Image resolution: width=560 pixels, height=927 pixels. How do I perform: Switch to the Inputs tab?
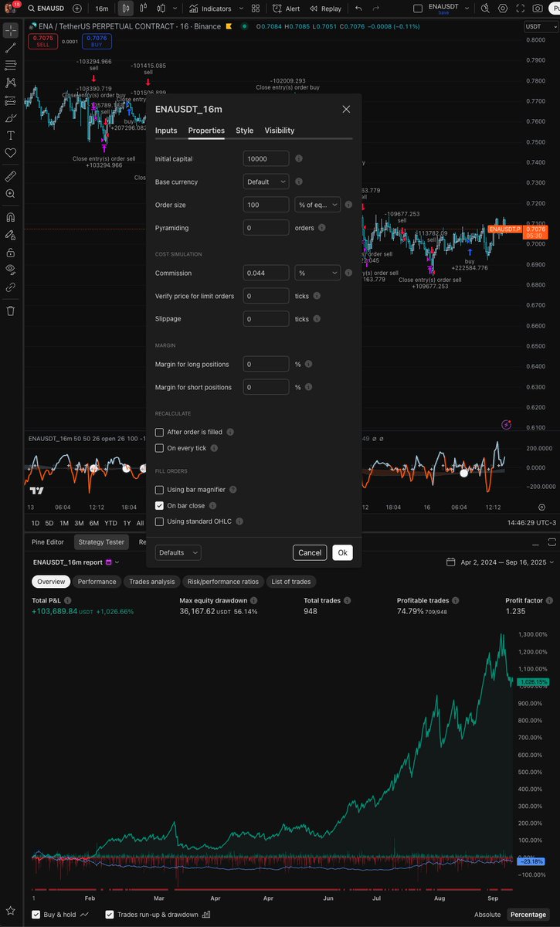click(166, 131)
